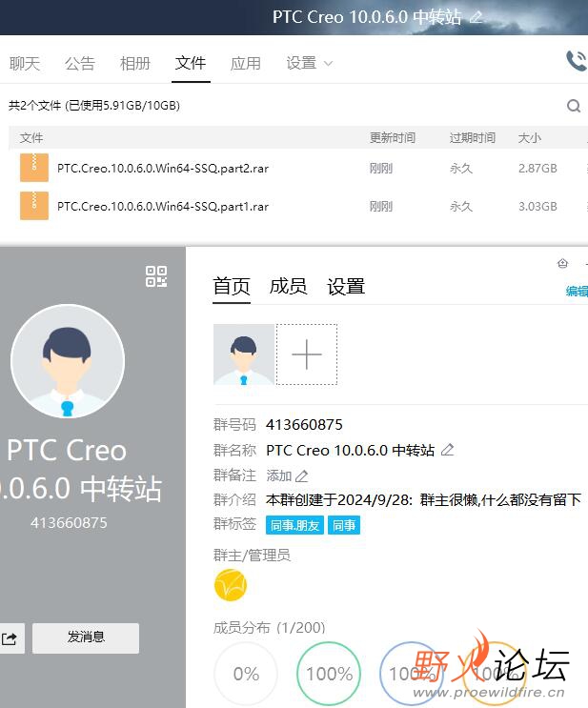Viewport: 588px width, 708px height.
Task: Click group number 413660875 under sidebar name
Action: (x=69, y=522)
